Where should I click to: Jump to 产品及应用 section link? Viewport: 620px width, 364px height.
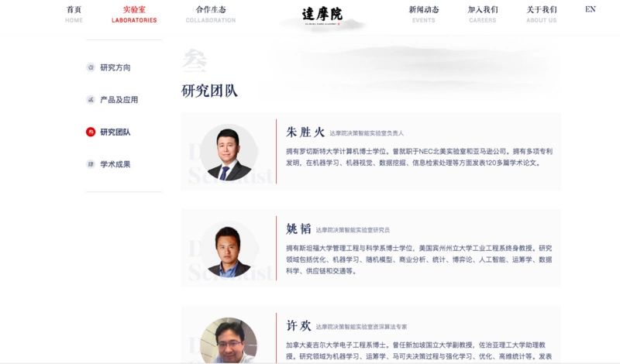(119, 100)
